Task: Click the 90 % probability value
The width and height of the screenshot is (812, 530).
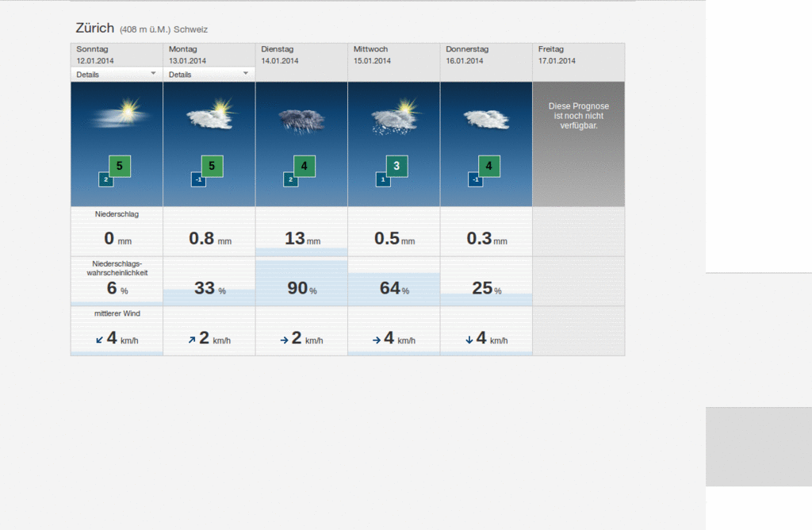Action: point(302,288)
